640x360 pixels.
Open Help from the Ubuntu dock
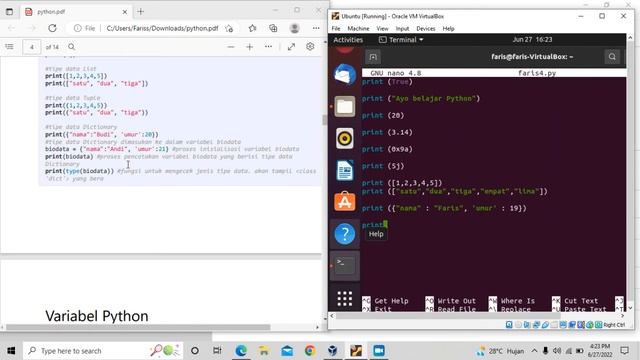(x=344, y=234)
